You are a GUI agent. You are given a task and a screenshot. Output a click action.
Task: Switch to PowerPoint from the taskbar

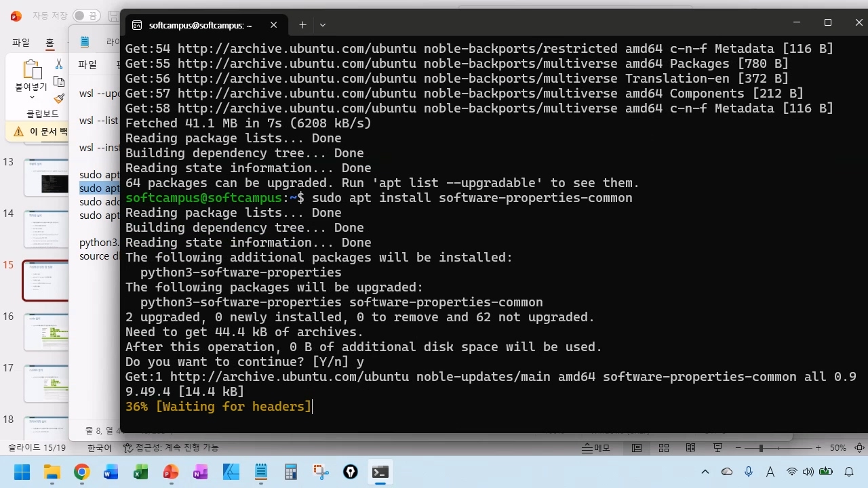coord(171,472)
